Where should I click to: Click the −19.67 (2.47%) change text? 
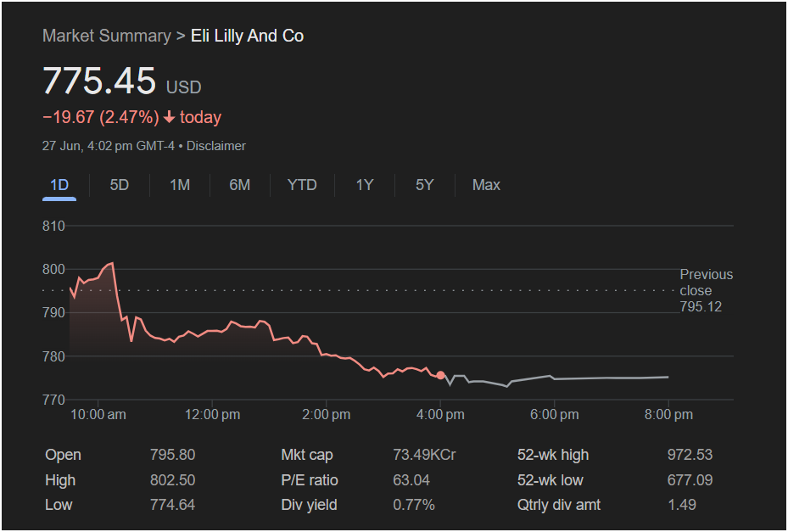point(101,117)
